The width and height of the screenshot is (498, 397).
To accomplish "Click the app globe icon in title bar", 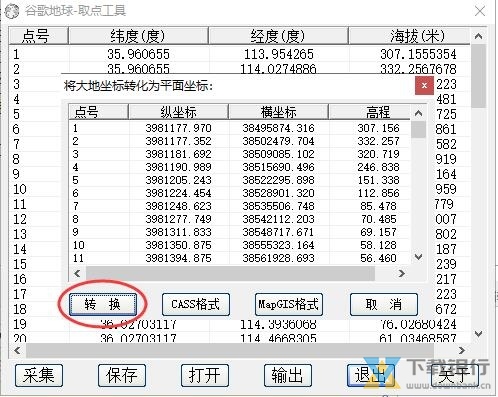I will coord(12,11).
